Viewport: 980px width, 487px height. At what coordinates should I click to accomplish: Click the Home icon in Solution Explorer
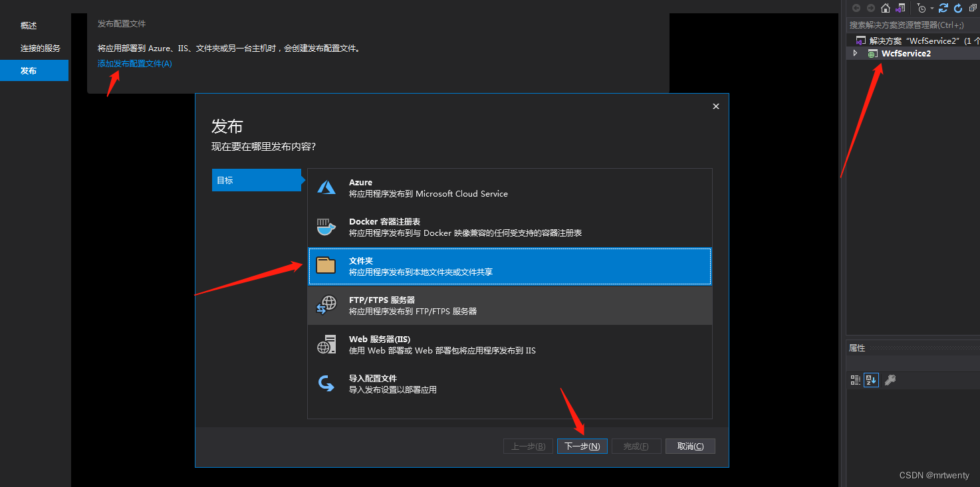tap(886, 8)
